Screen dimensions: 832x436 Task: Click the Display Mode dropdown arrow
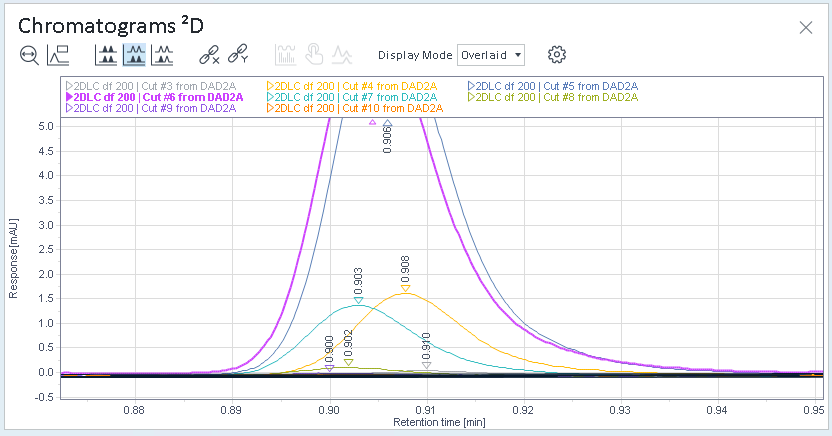(x=518, y=55)
